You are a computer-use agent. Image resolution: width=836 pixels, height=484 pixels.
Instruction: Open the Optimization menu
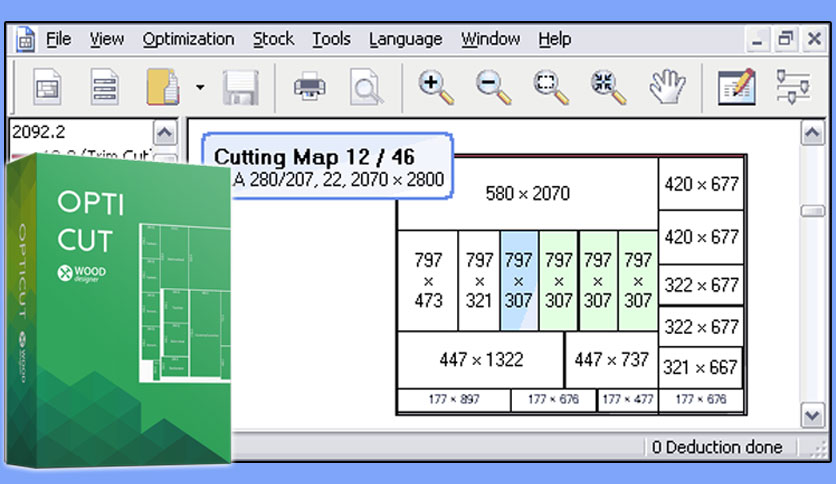click(x=188, y=39)
